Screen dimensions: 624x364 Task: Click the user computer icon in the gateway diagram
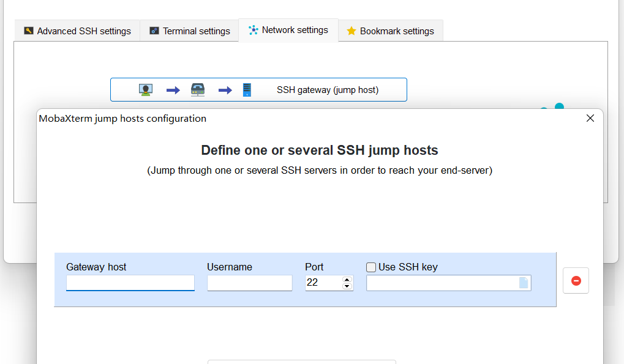[146, 90]
